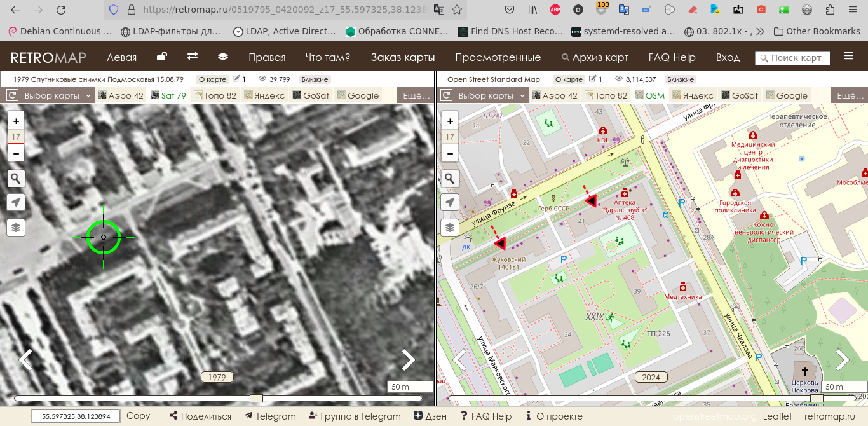
Task: Switch right map to Яндекс
Action: [693, 95]
